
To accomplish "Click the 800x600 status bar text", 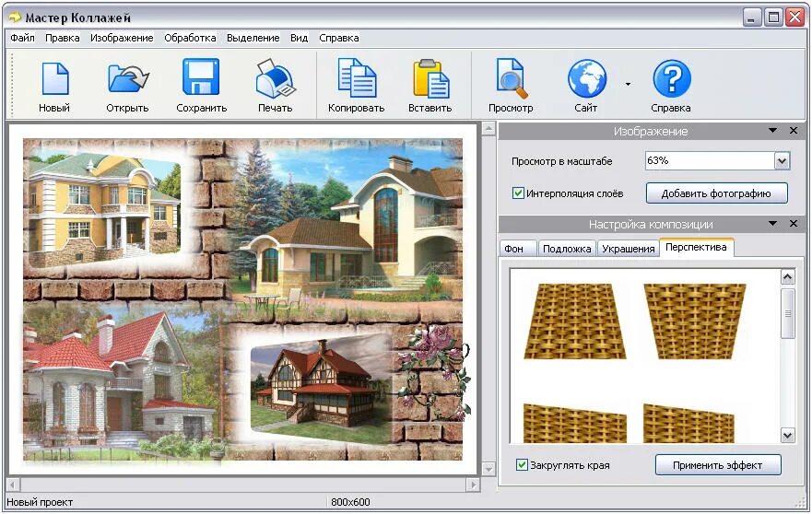I will (x=350, y=502).
